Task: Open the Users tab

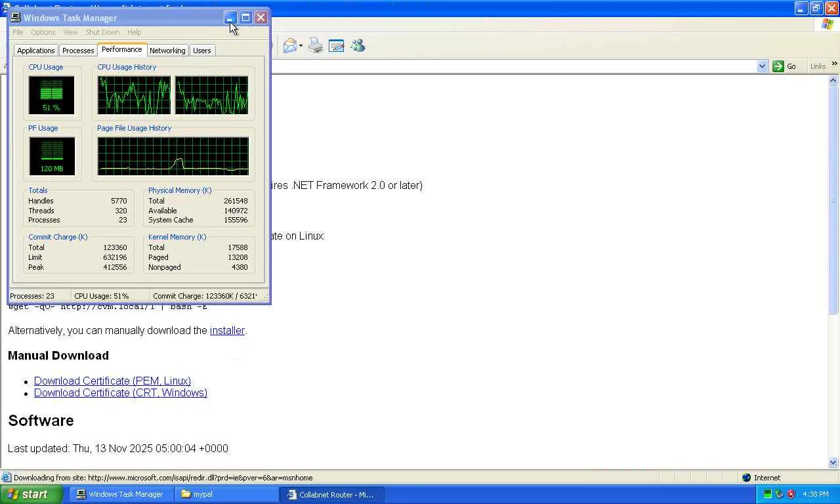Action: (202, 51)
